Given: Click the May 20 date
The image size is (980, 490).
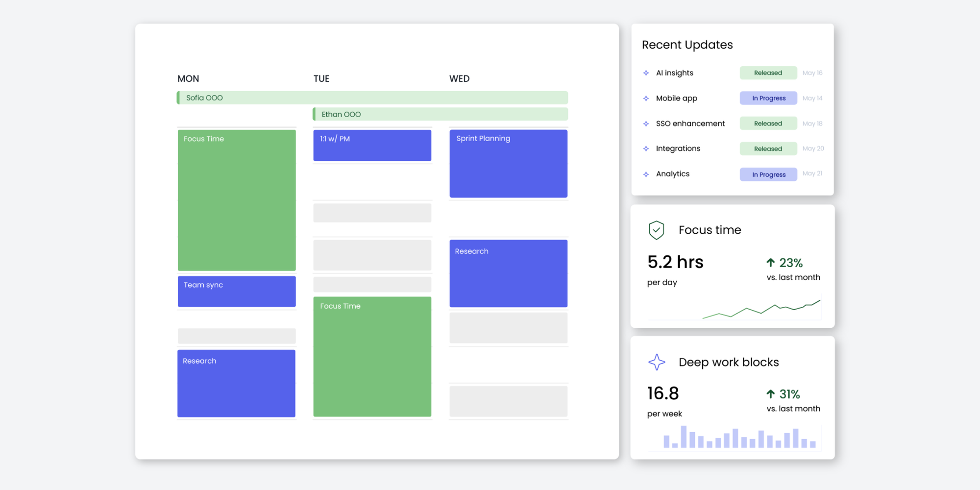Looking at the screenshot, I should tap(813, 148).
